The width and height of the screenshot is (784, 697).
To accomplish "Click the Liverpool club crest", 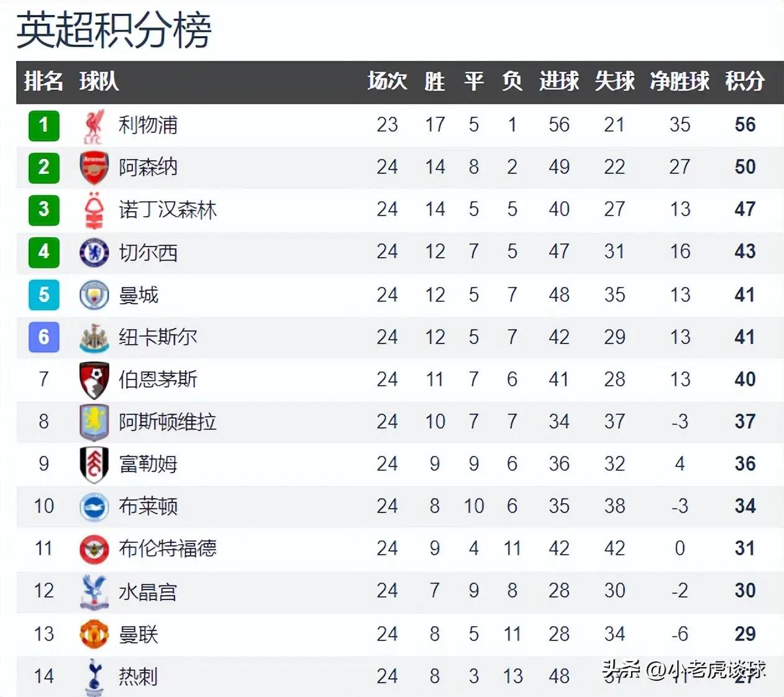I will tap(94, 125).
